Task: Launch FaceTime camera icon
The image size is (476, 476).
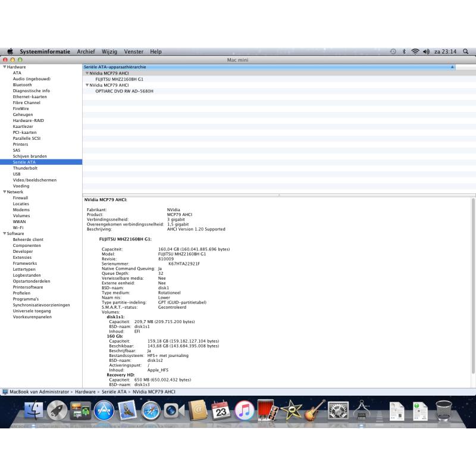Action: click(174, 411)
